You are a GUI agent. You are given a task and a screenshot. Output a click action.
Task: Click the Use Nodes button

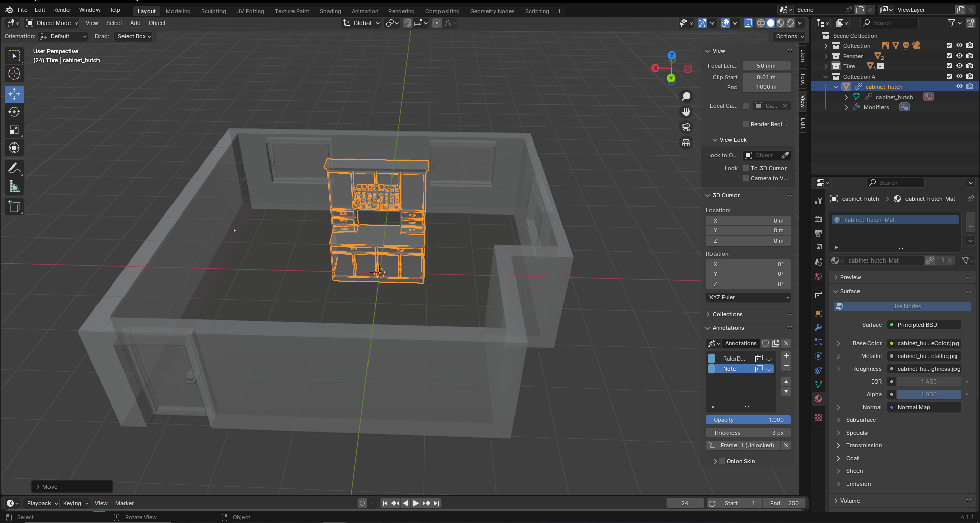pos(905,306)
